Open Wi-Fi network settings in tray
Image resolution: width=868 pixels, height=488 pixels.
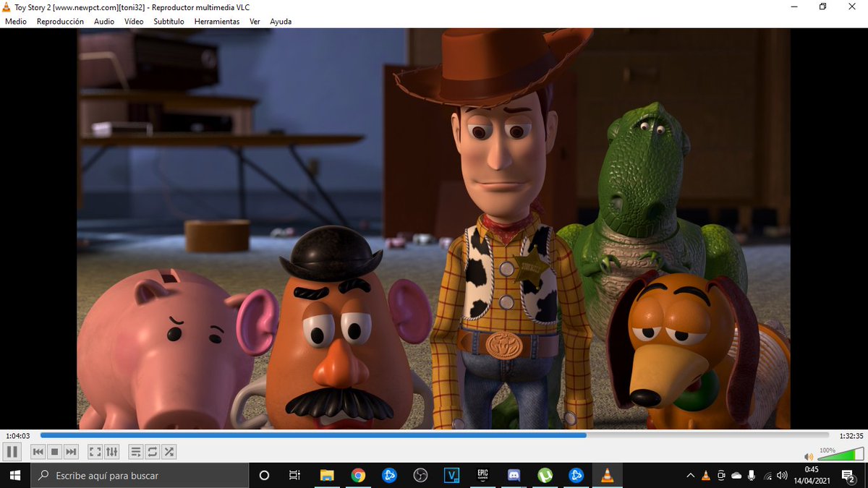pyautogui.click(x=767, y=475)
